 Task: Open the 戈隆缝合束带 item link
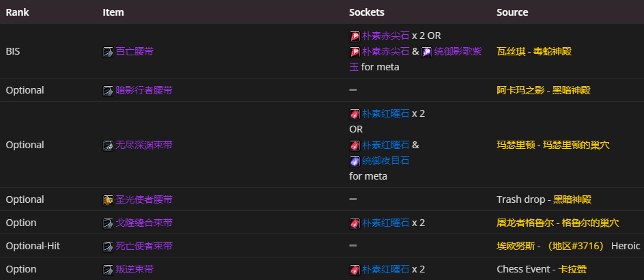pos(143,223)
